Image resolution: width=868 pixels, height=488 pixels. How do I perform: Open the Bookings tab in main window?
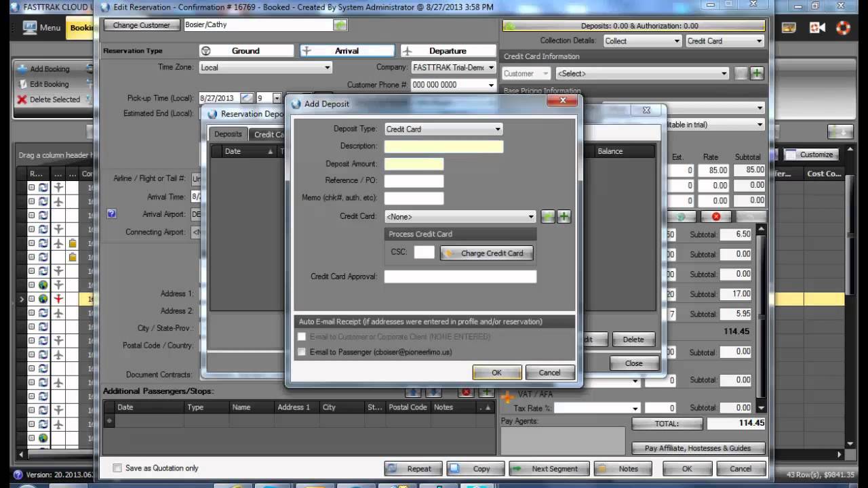tap(80, 28)
